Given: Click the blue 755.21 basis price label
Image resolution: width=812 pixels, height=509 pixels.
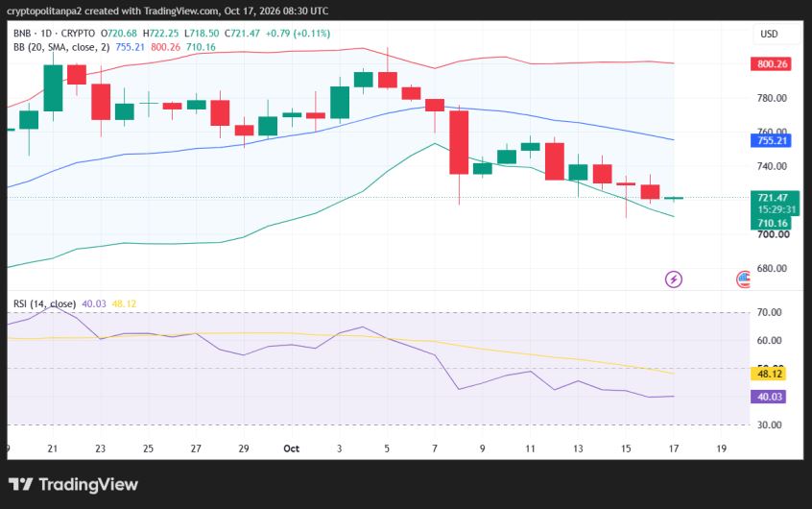Looking at the screenshot, I should 771,140.
